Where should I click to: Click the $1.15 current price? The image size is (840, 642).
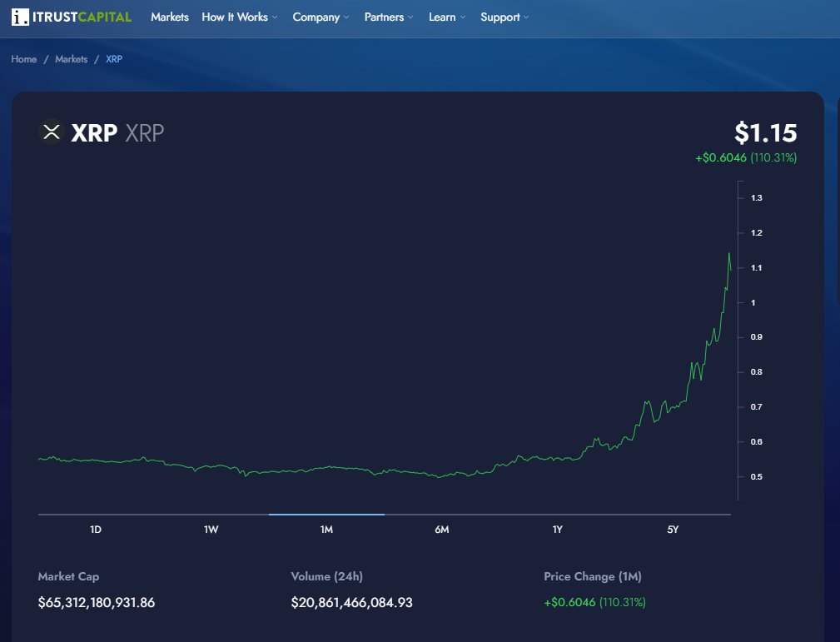tap(766, 132)
